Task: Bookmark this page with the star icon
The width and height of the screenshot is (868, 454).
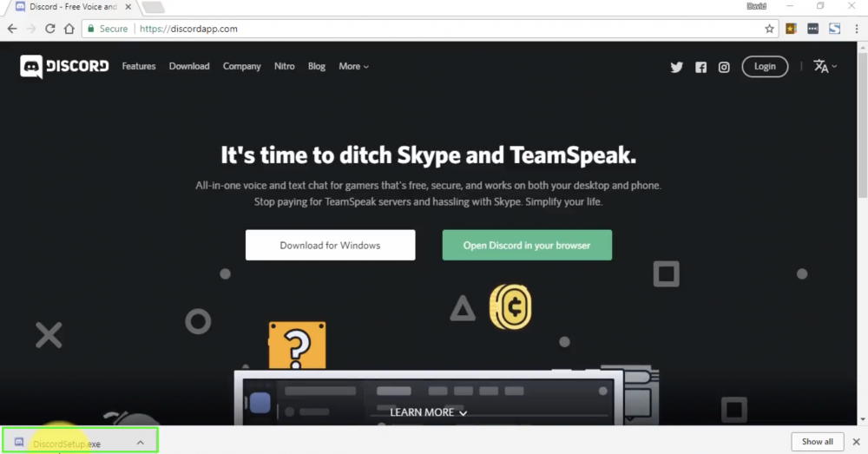Action: [769, 29]
